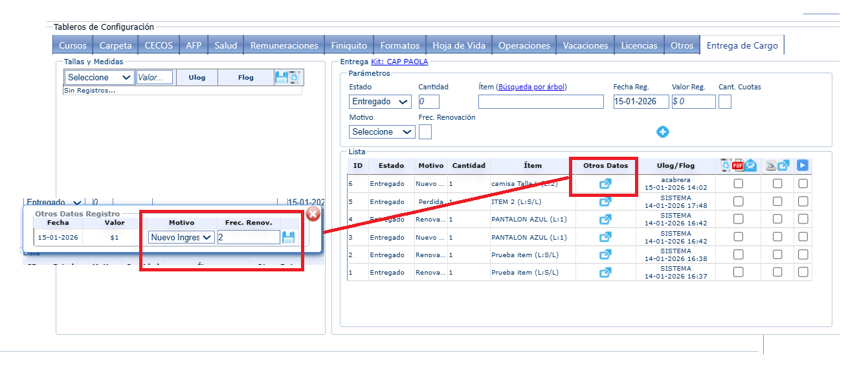Click the recycle bin icon in list header

pyautogui.click(x=726, y=166)
